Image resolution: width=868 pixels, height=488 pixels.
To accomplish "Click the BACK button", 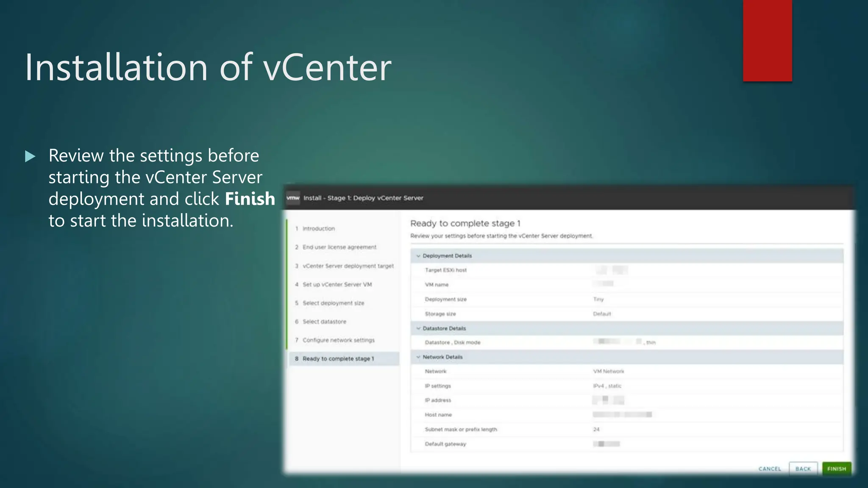I will (803, 469).
